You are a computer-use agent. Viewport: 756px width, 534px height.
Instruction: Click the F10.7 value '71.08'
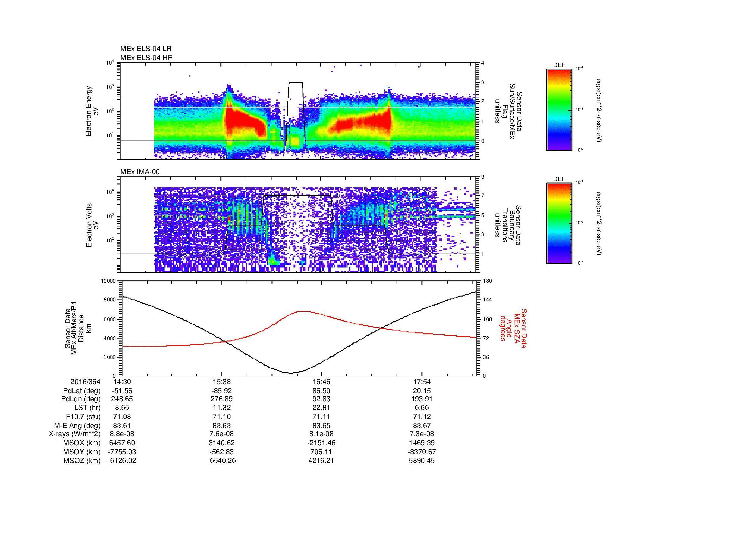pyautogui.click(x=122, y=416)
